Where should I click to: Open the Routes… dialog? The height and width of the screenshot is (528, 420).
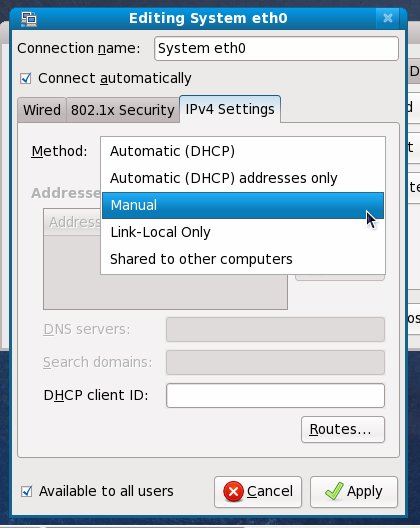343,429
